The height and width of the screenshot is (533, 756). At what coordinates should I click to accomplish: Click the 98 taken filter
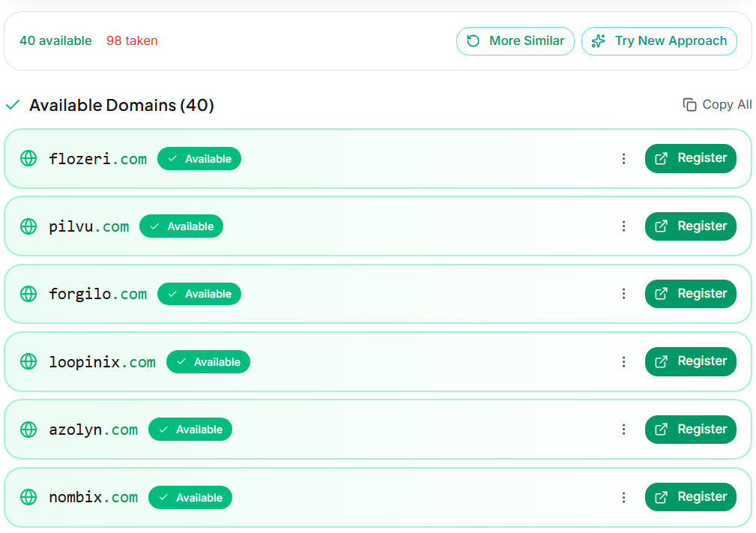tap(132, 40)
